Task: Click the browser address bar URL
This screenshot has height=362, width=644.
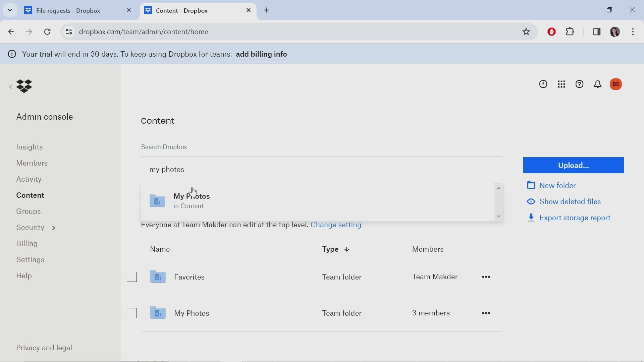Action: pyautogui.click(x=144, y=32)
